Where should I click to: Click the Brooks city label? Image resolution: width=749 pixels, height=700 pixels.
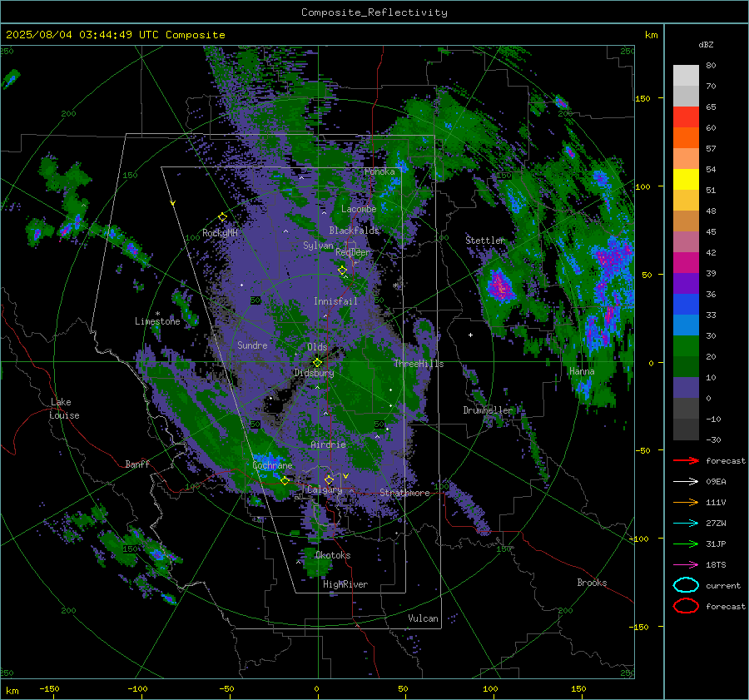coord(592,583)
